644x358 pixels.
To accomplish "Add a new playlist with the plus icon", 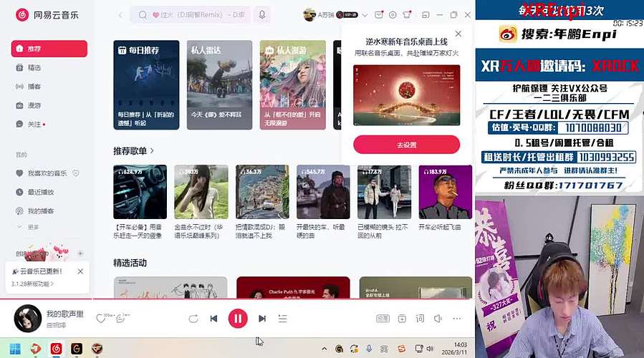I will pyautogui.click(x=80, y=253).
